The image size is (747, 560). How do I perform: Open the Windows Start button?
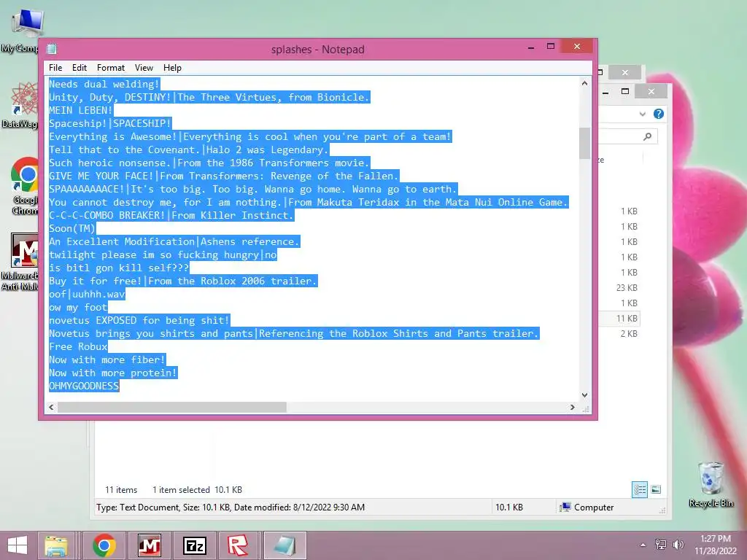(18, 545)
